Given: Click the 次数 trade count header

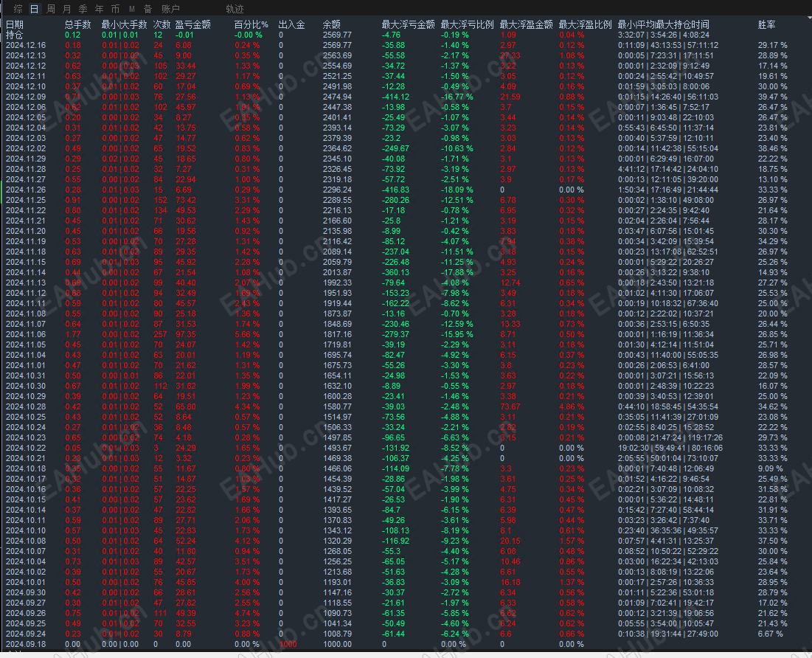Looking at the screenshot, I should point(162,24).
